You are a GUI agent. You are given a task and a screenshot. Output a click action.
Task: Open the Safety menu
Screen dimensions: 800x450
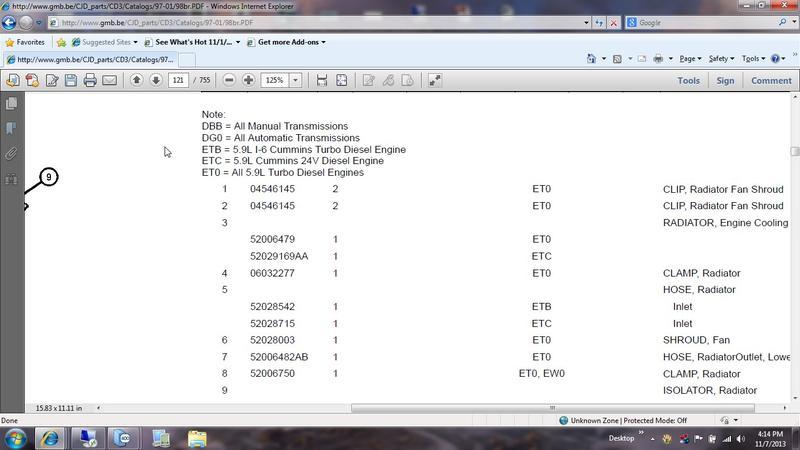(x=721, y=59)
